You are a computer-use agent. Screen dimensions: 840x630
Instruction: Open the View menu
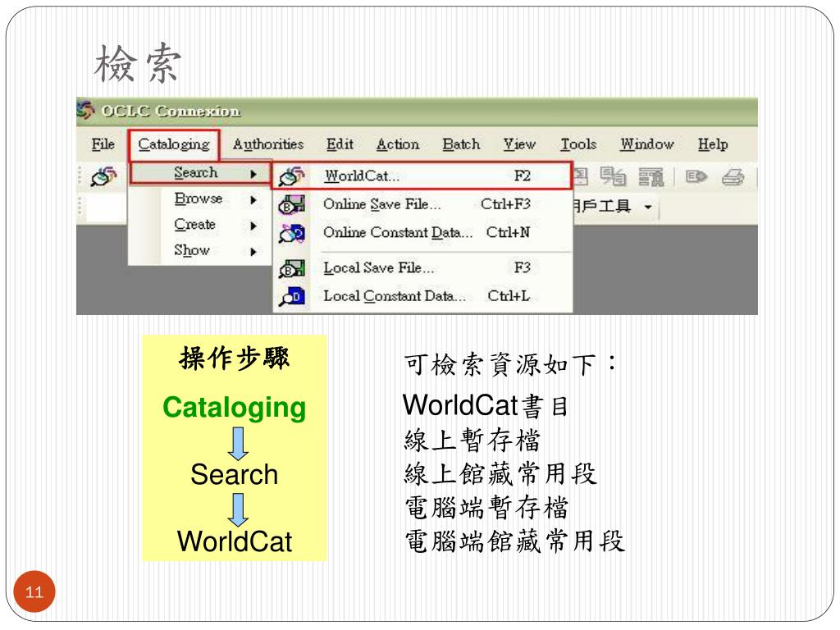point(519,144)
